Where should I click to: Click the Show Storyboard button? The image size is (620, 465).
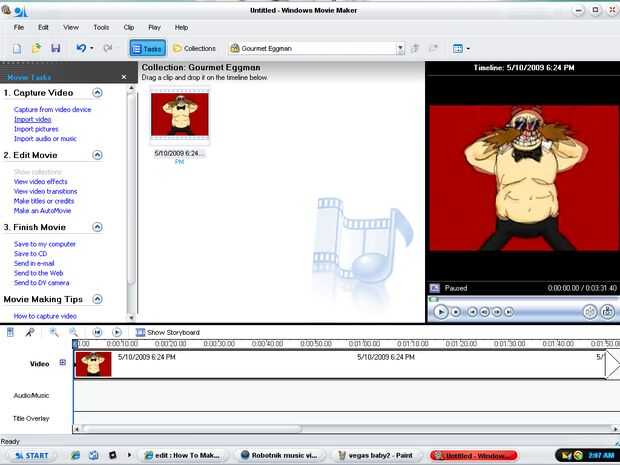coord(168,332)
